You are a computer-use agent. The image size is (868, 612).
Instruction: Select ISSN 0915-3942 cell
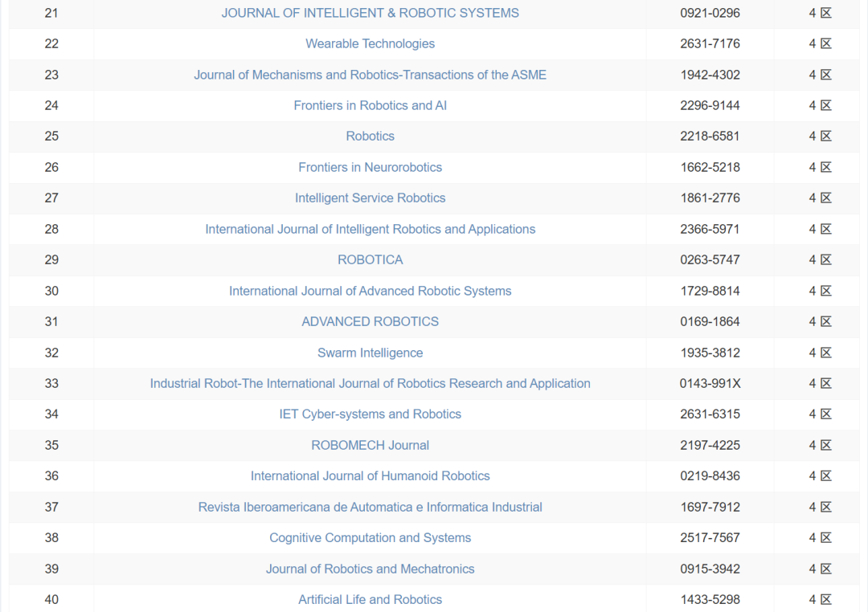click(x=710, y=569)
